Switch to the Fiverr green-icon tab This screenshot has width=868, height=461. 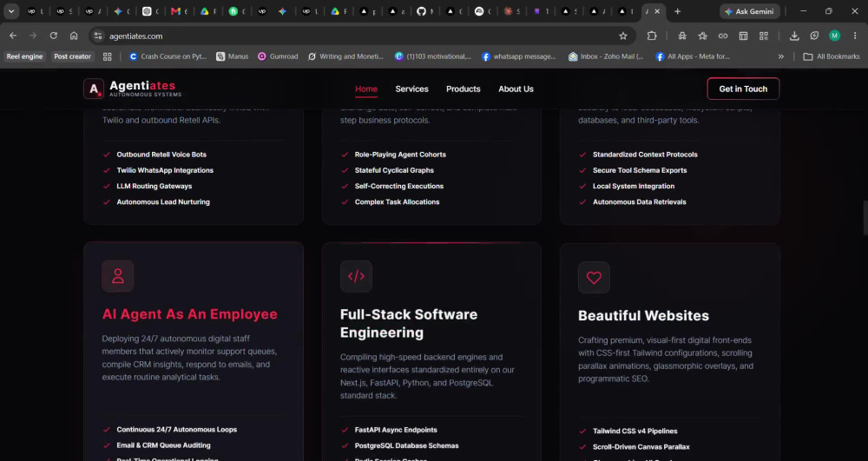pos(236,11)
